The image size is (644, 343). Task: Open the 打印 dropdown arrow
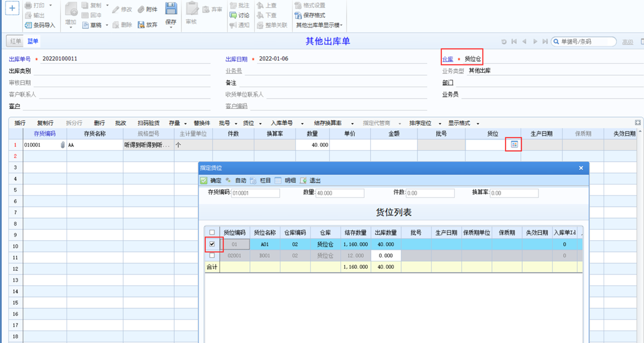point(50,6)
